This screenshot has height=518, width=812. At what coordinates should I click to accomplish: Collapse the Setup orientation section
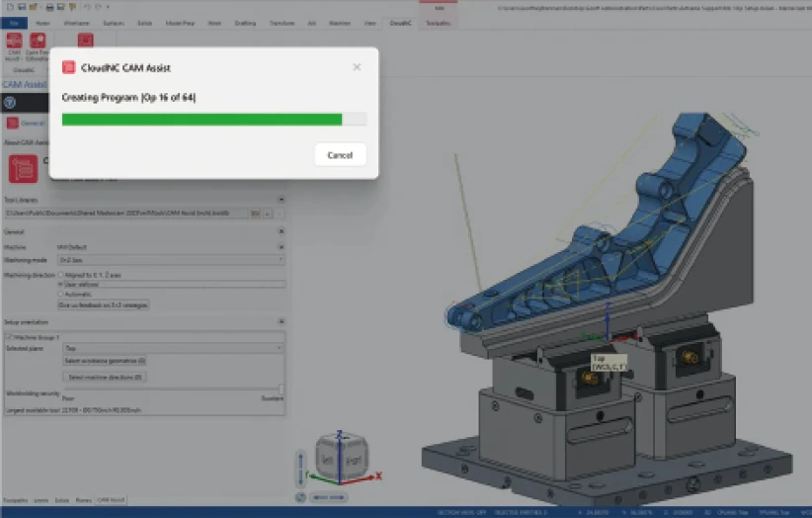[281, 321]
